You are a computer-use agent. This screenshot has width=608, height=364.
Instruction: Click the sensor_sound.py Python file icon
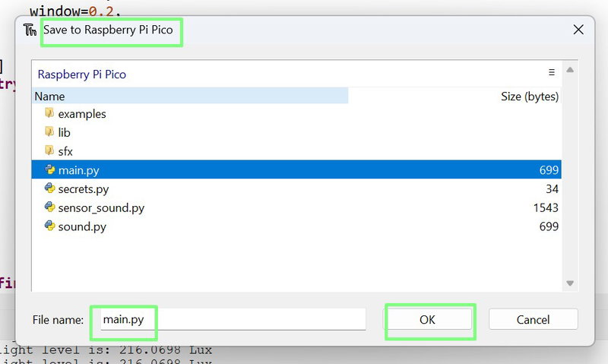(x=49, y=207)
